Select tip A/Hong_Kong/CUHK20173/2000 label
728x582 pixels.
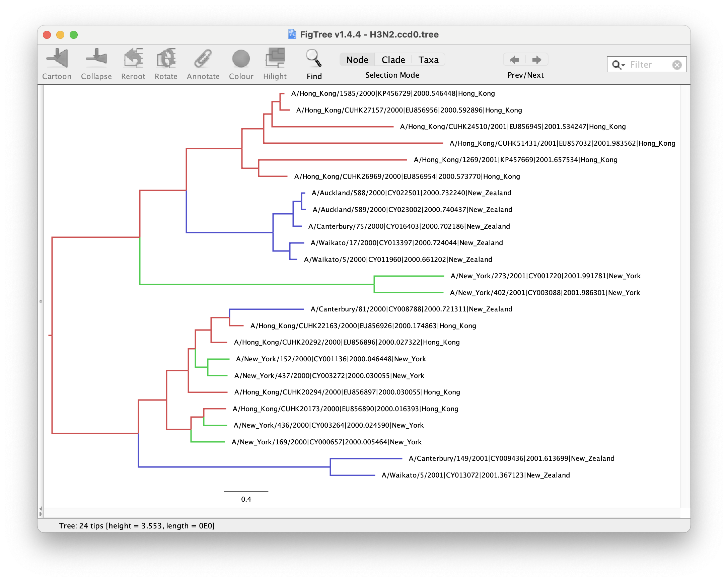(x=346, y=409)
